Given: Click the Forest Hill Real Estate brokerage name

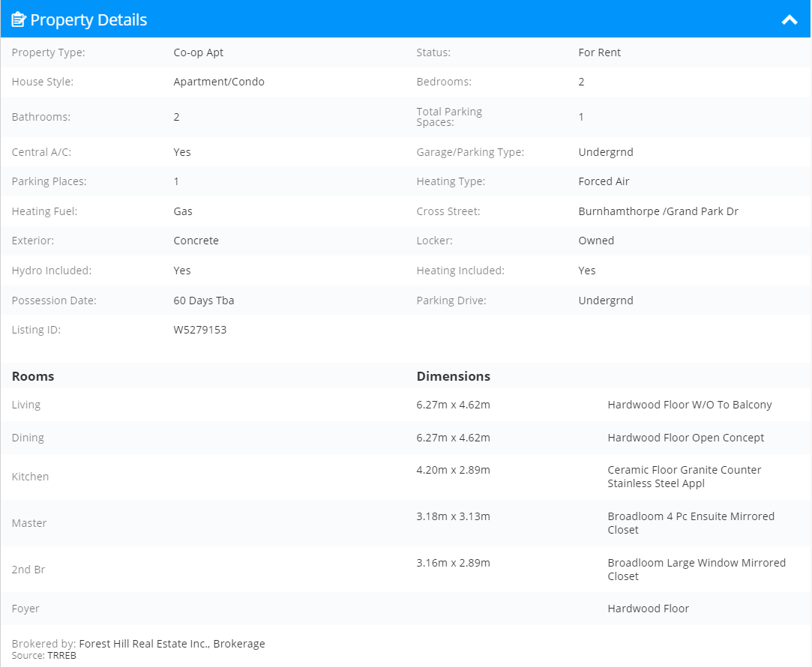Looking at the screenshot, I should pyautogui.click(x=172, y=644).
